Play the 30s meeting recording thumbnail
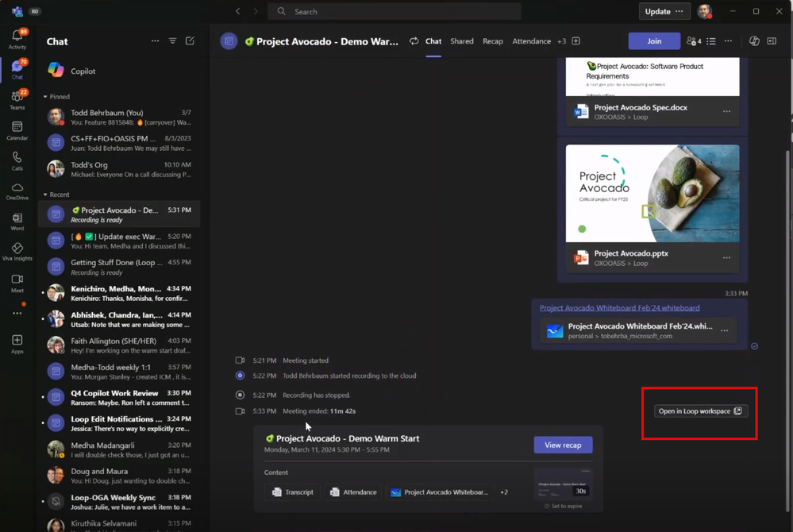The width and height of the screenshot is (793, 532). click(x=564, y=484)
